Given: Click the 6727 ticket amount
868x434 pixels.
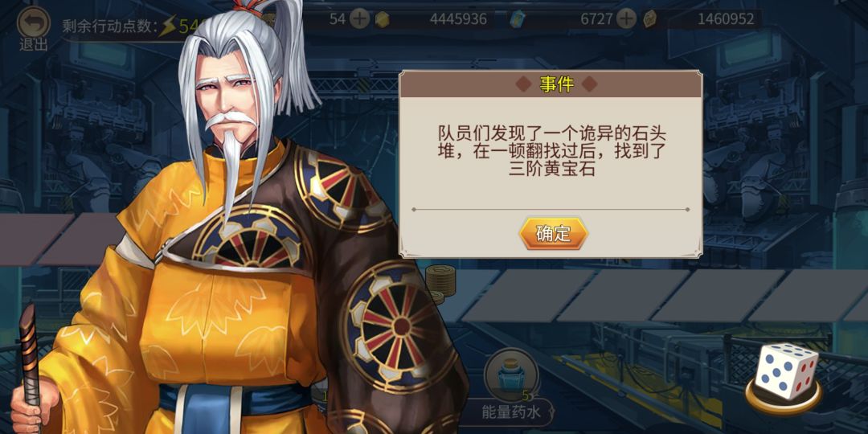Looking at the screenshot, I should point(596,19).
